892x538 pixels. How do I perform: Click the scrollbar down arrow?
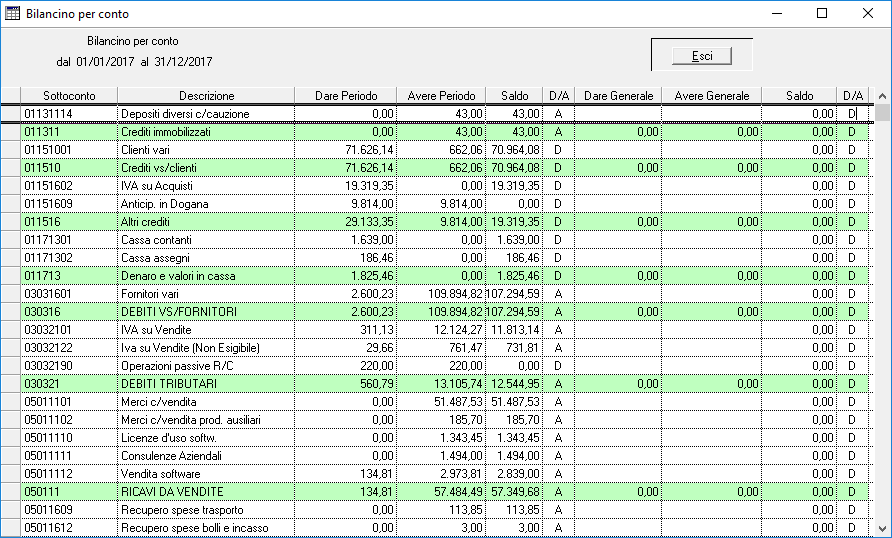click(882, 528)
